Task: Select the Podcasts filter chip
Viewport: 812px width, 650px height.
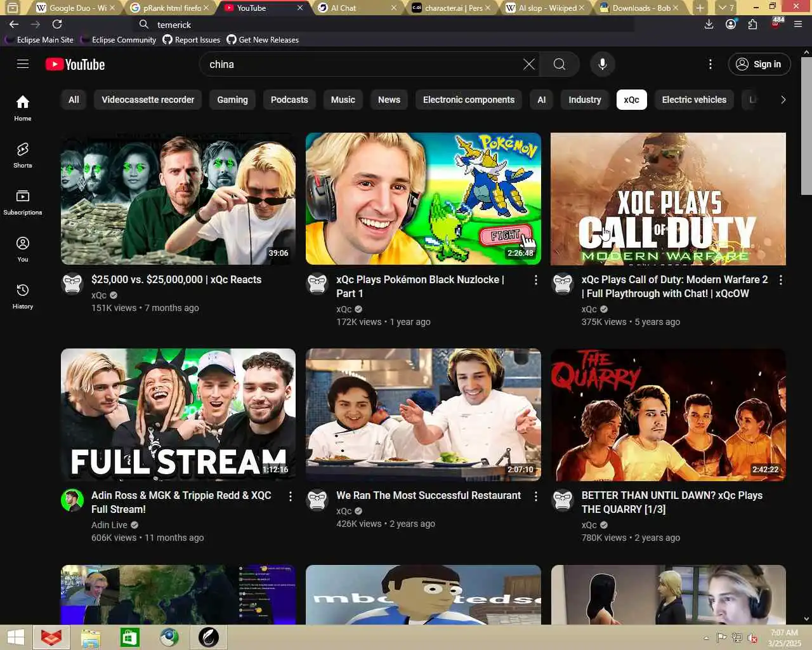Action: click(x=289, y=100)
